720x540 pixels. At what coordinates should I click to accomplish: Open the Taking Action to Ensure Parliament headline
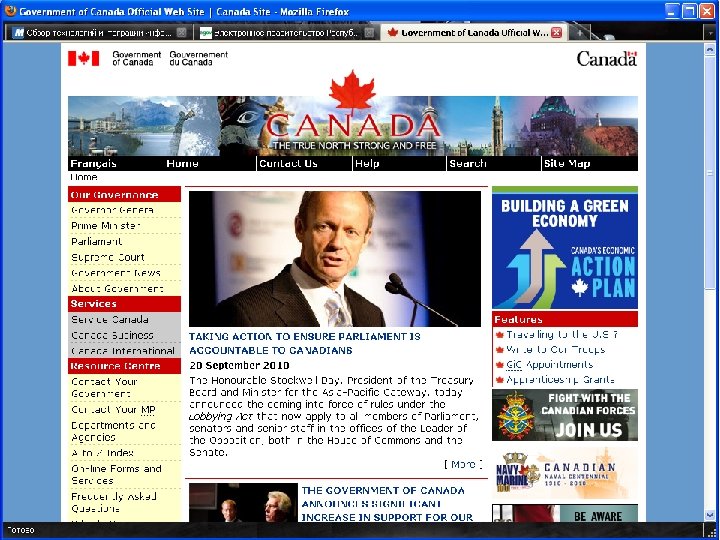304,343
